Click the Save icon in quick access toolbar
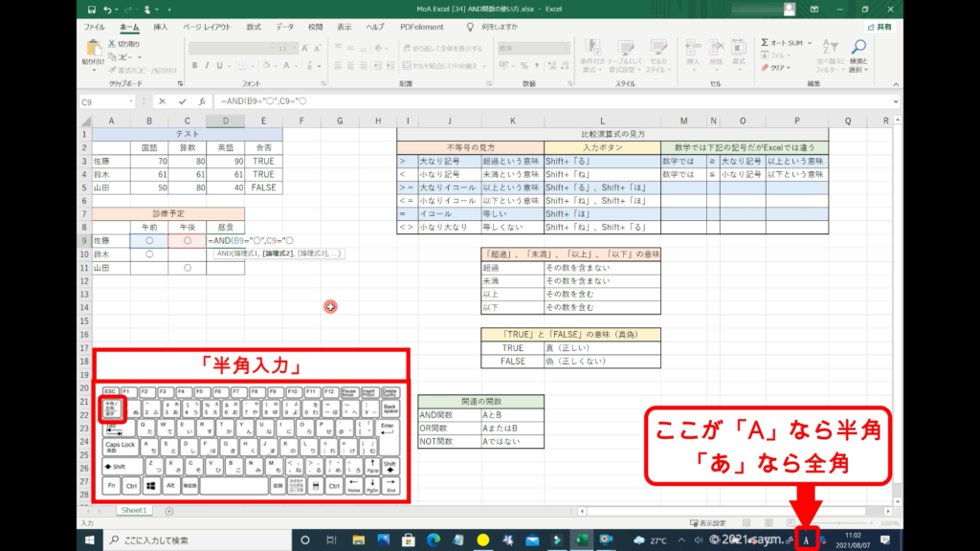Image resolution: width=980 pixels, height=551 pixels. click(90, 10)
